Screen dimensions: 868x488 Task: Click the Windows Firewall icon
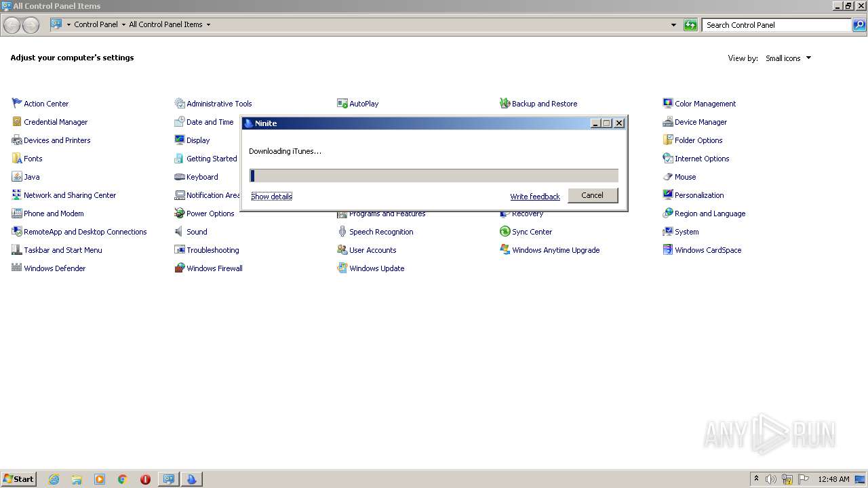(x=180, y=268)
